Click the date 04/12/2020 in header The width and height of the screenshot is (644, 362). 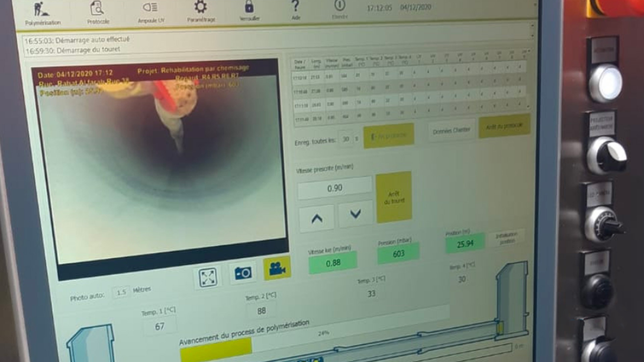[x=416, y=7]
